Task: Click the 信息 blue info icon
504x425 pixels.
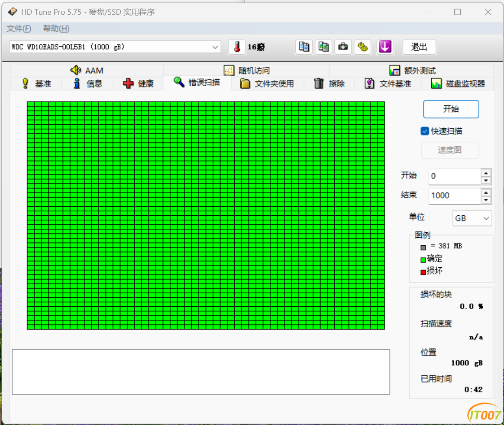Action: (x=77, y=83)
